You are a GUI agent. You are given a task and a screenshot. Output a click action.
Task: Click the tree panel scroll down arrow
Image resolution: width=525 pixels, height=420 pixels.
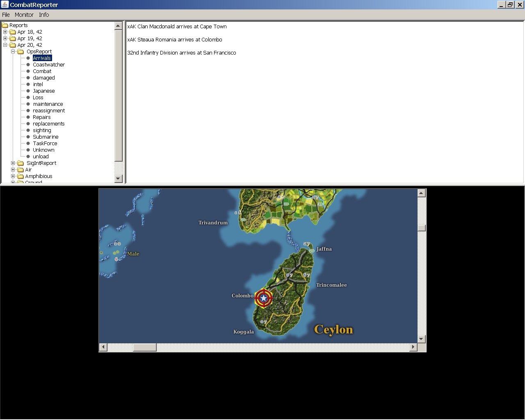tap(119, 178)
